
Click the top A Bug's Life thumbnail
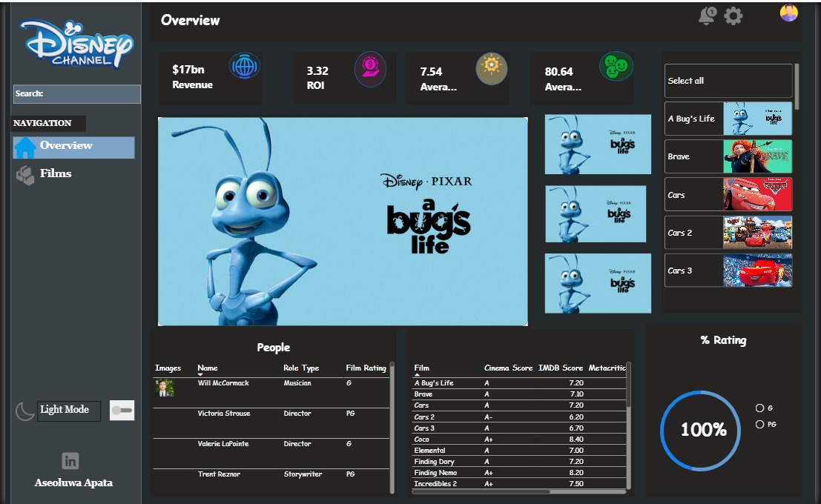(598, 145)
